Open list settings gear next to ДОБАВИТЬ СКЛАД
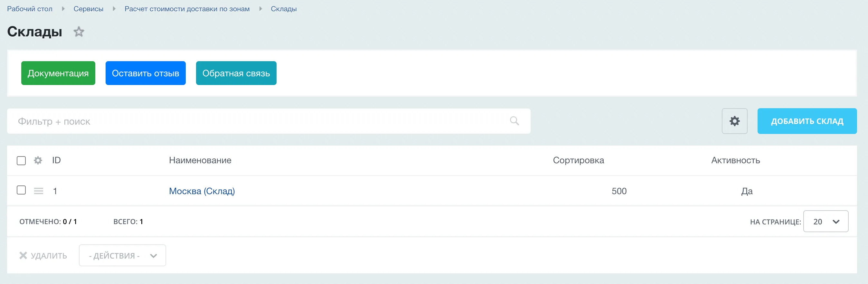Screen dimensions: 868x284 pos(735,121)
